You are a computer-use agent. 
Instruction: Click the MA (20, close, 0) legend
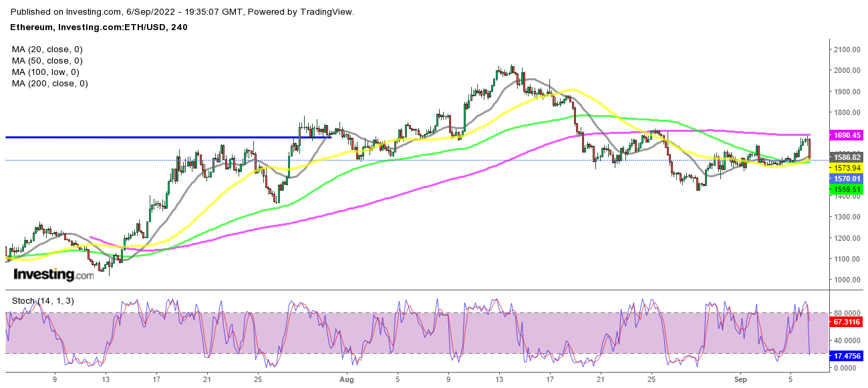coord(47,50)
